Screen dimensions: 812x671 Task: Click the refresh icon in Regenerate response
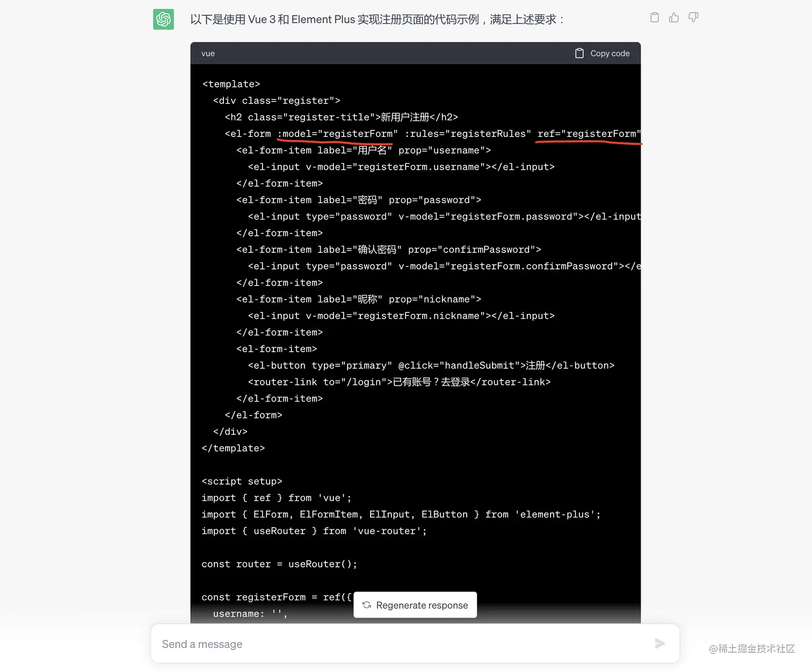pos(366,605)
